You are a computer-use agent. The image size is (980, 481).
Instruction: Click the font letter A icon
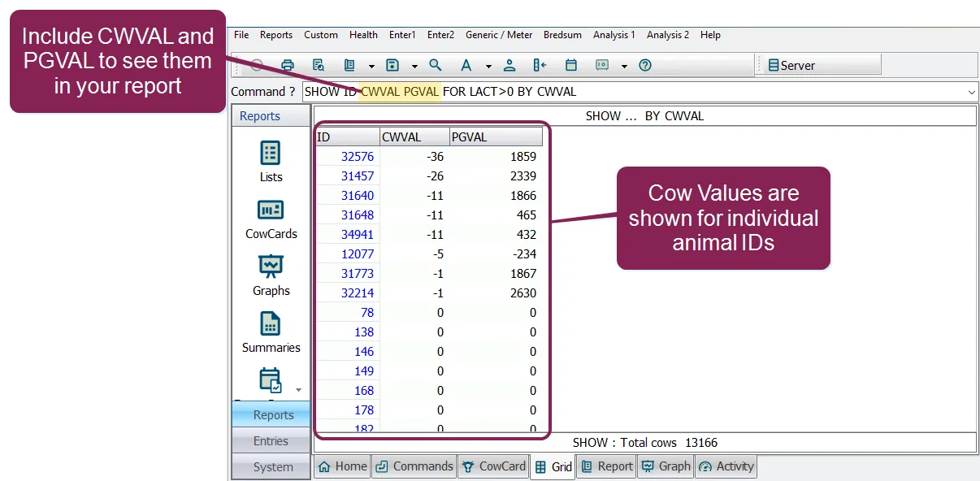pyautogui.click(x=466, y=66)
